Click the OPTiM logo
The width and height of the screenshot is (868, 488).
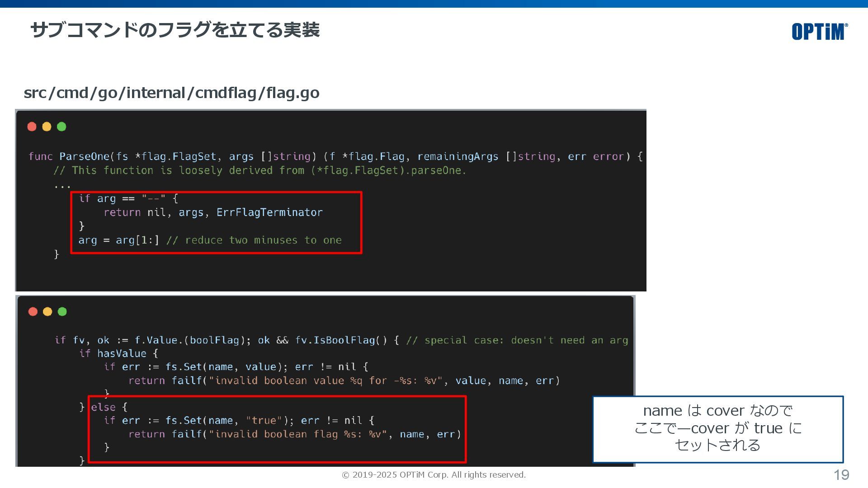click(819, 32)
